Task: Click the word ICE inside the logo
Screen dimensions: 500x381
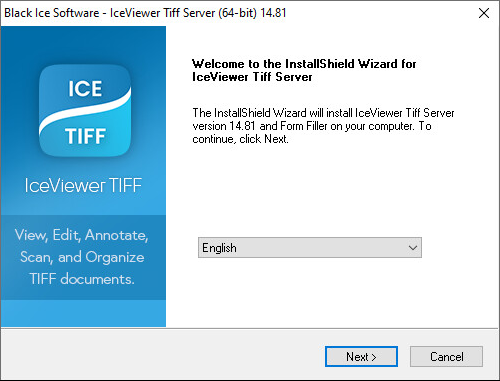Action: pos(85,89)
